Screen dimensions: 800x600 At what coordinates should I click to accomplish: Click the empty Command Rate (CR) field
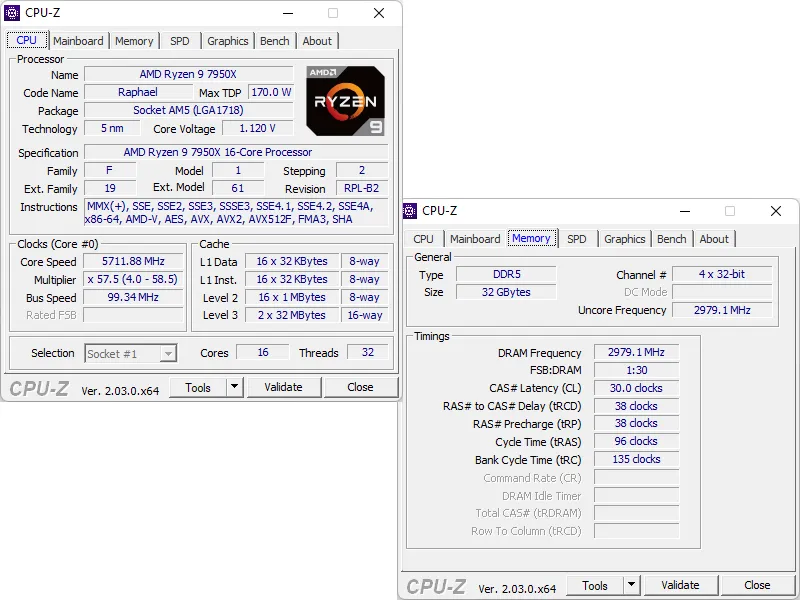(x=637, y=478)
